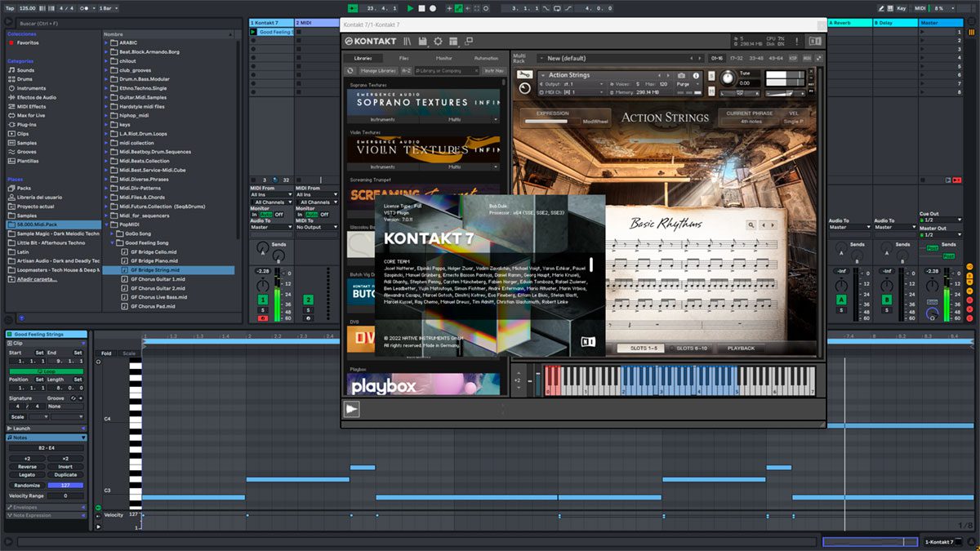Refresh the Kontakt libraries list
The height and width of the screenshot is (551, 980).
(350, 71)
